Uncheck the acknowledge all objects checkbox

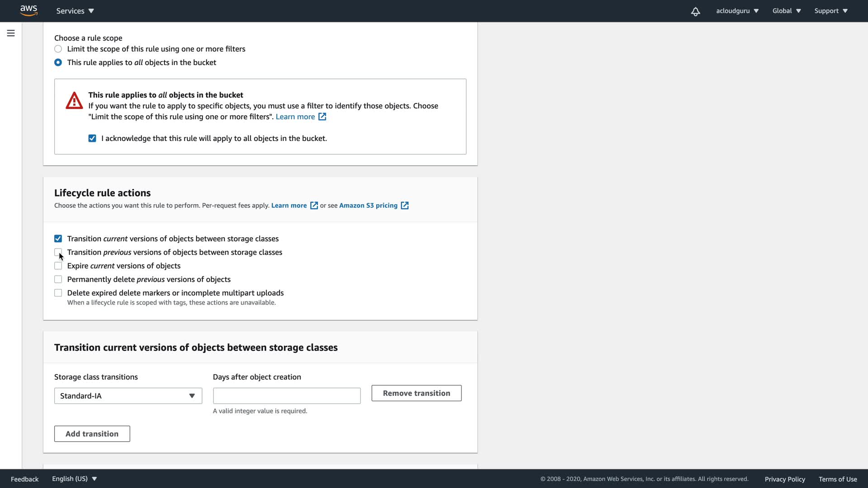(x=92, y=138)
